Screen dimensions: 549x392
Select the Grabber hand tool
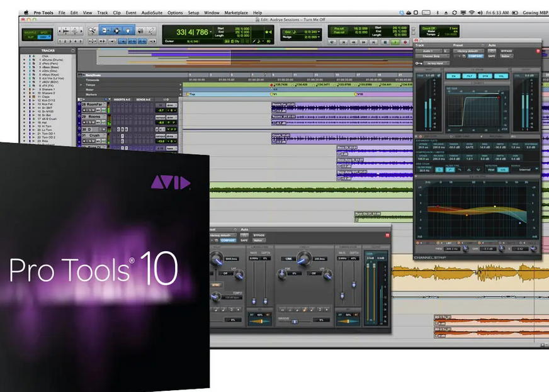tap(128, 31)
